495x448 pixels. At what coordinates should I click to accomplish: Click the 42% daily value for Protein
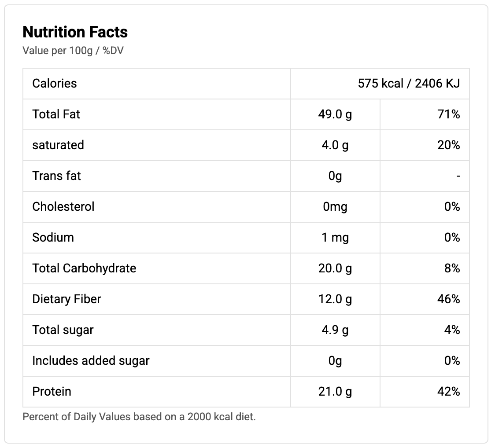[449, 392]
